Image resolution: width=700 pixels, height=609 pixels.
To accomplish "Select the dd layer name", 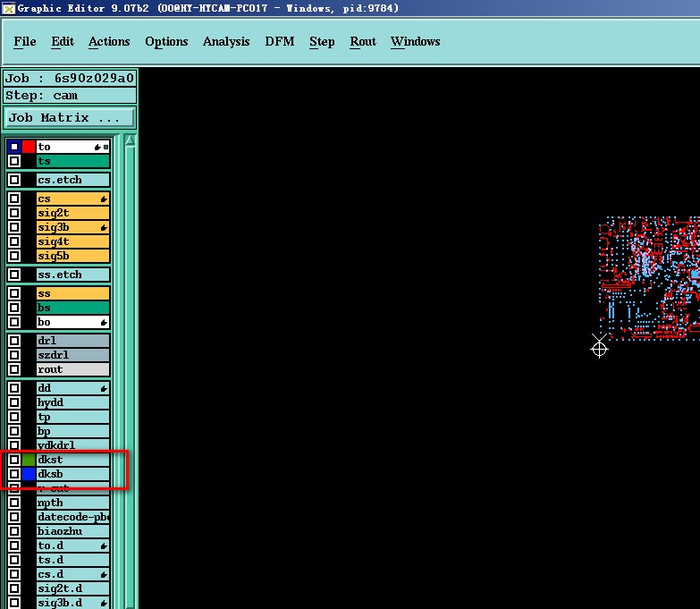I will 73,387.
